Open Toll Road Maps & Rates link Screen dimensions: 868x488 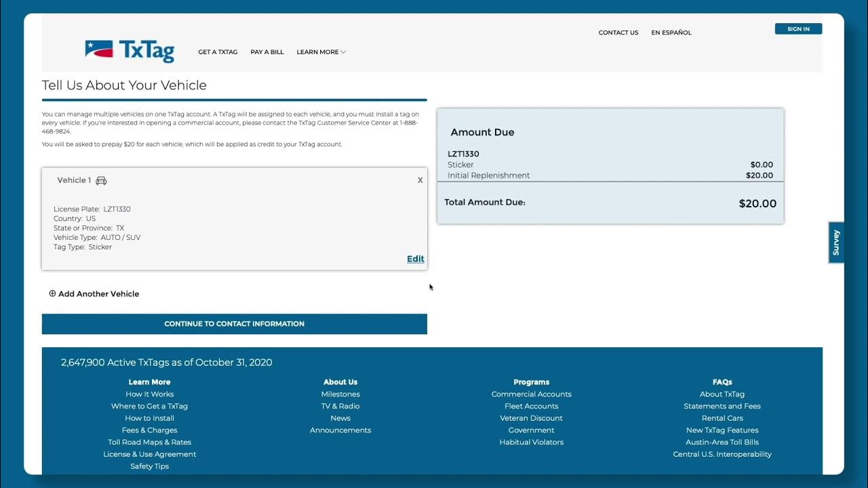pos(150,443)
